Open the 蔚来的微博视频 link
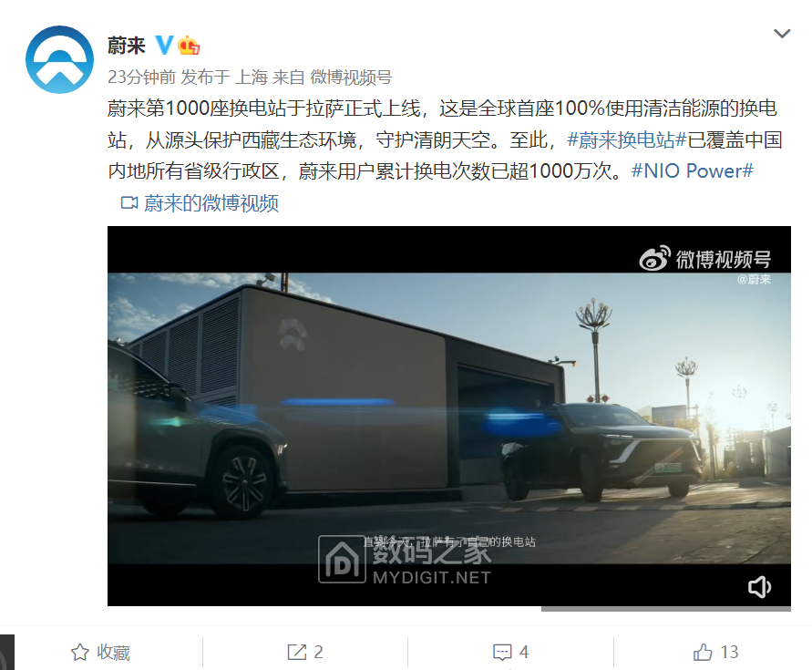 211,203
